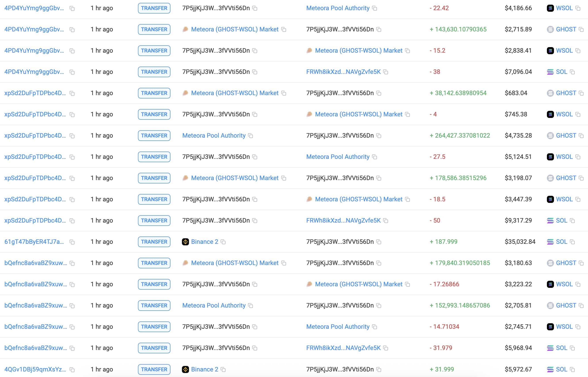Click SOL token icon in -38 row
The image size is (588, 377).
tap(550, 72)
